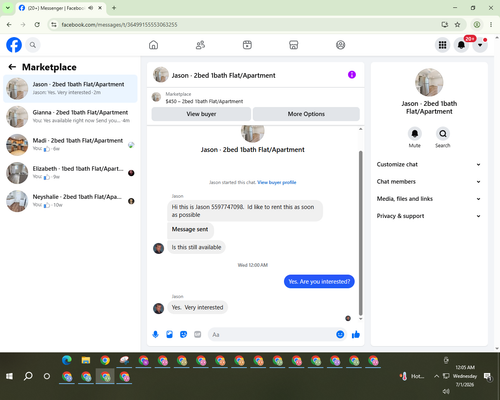Go to Home feed icon

(153, 45)
